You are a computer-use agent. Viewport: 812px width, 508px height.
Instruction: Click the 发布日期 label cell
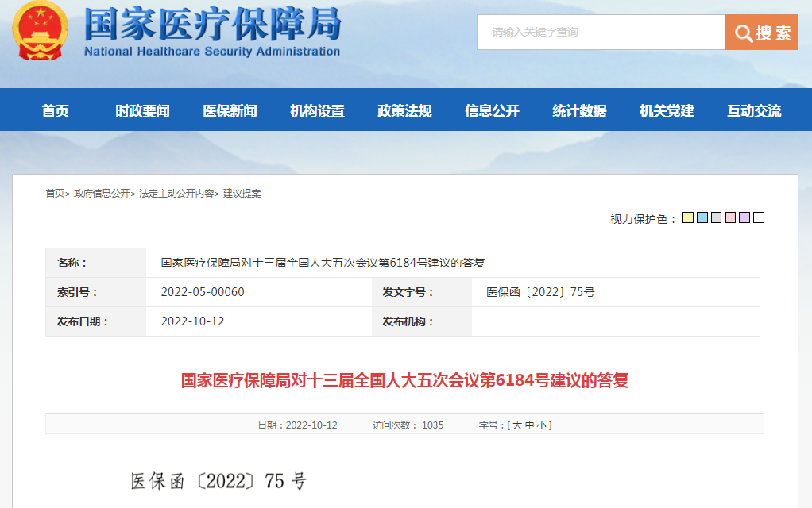(x=96, y=321)
